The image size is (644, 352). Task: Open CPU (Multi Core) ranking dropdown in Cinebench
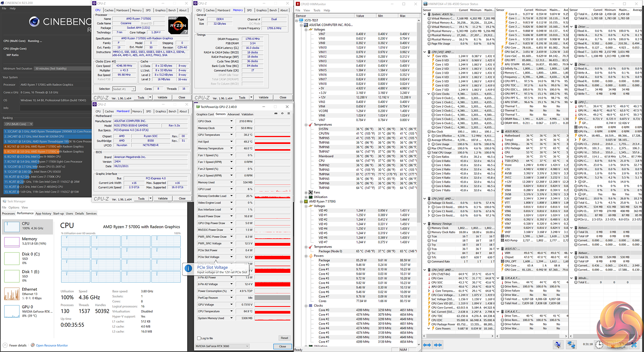(x=18, y=124)
